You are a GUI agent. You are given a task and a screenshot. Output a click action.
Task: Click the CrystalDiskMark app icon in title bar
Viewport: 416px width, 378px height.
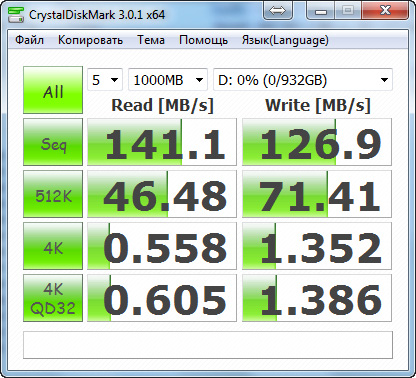pos(15,14)
